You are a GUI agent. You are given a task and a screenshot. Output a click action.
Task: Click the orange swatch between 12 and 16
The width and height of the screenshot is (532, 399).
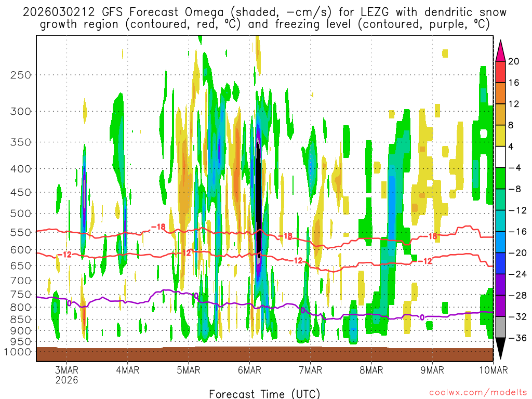pyautogui.click(x=500, y=94)
